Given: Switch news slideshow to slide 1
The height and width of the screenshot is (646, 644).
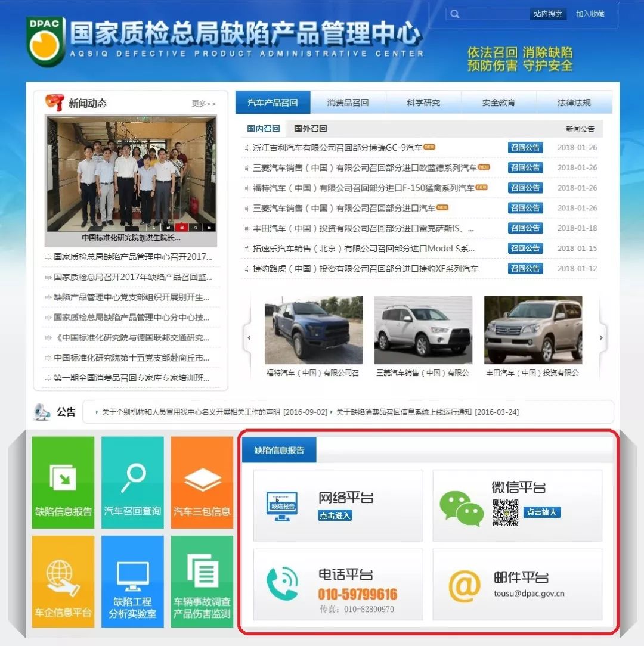Looking at the screenshot, I should click(154, 227).
